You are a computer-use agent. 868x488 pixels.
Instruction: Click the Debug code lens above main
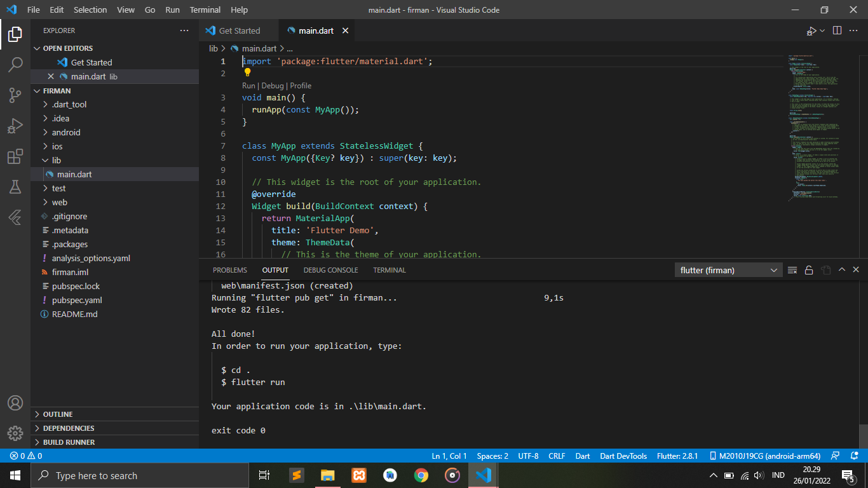point(273,86)
